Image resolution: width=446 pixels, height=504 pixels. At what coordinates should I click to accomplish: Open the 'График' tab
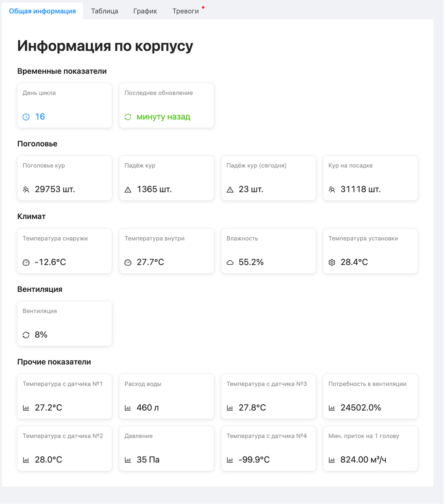pyautogui.click(x=145, y=11)
